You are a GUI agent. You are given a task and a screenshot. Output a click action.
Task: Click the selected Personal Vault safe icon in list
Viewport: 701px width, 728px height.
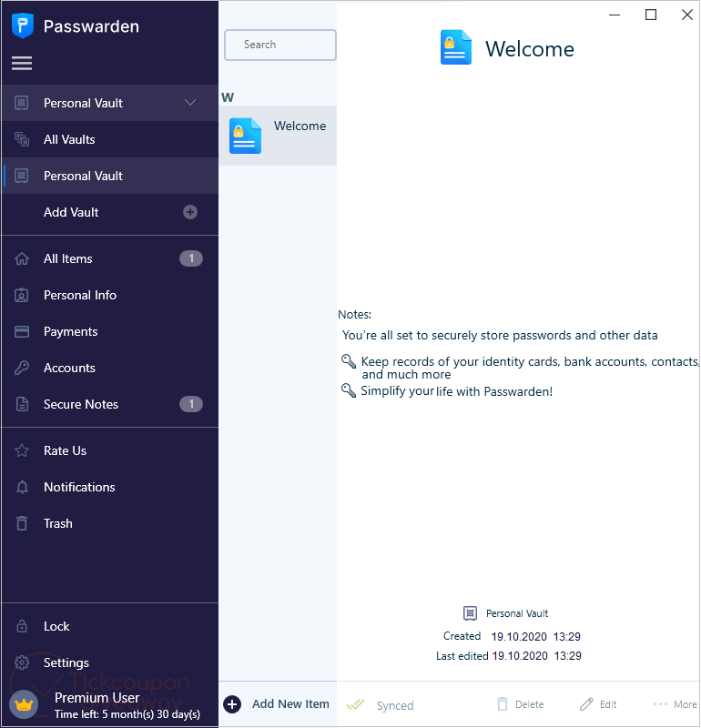(21, 176)
